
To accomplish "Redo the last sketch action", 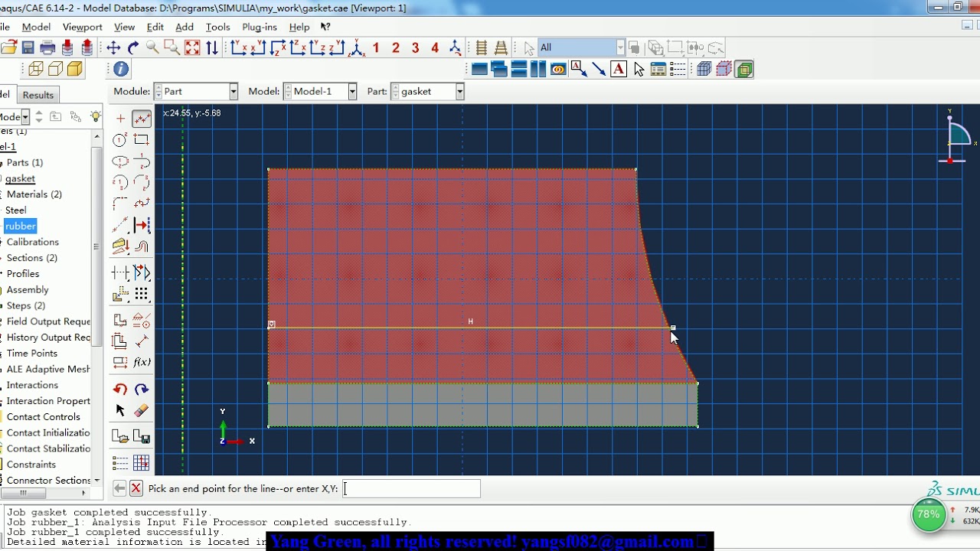I will tap(142, 390).
